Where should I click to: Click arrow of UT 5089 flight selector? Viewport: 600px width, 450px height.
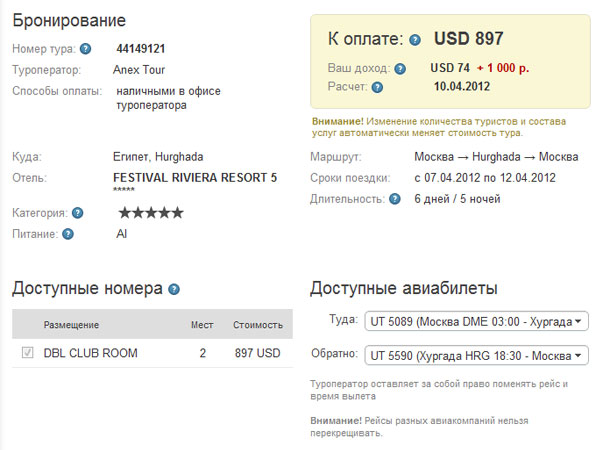coord(578,321)
